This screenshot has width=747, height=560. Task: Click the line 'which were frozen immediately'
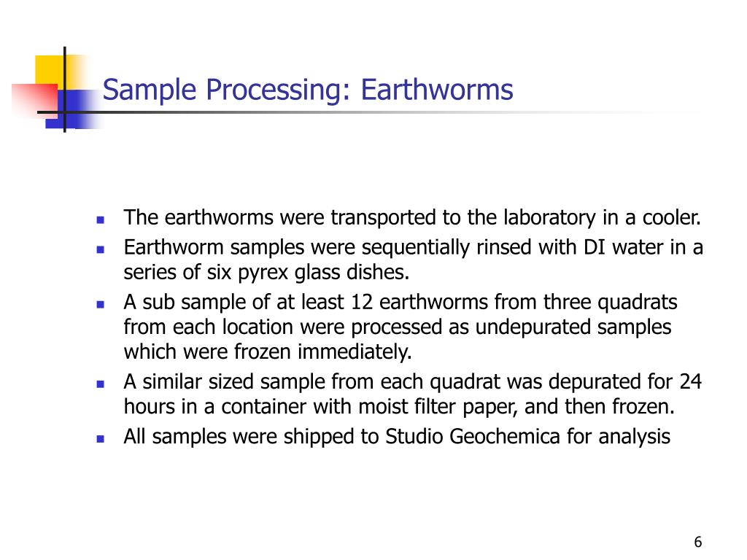tap(266, 352)
